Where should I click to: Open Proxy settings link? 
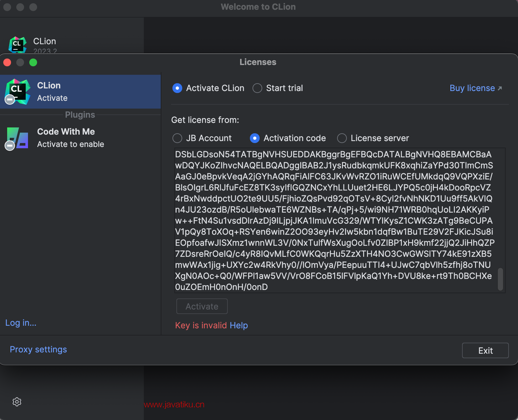(x=38, y=349)
